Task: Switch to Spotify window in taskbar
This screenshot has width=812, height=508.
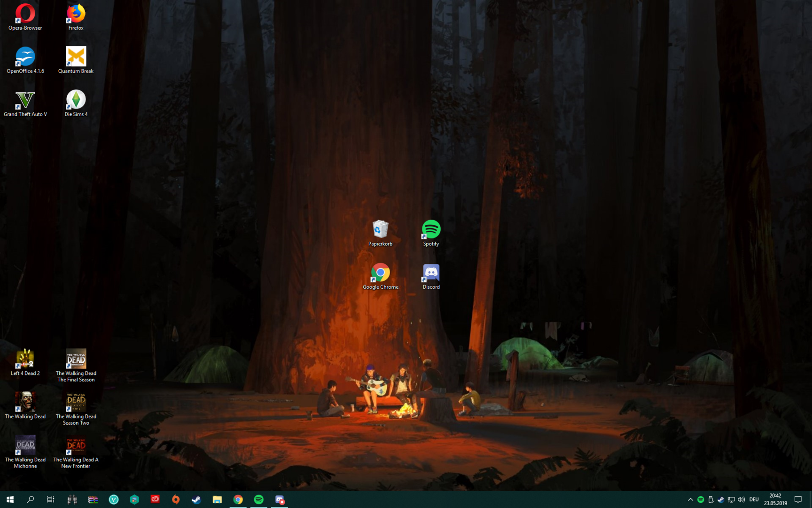Action: pyautogui.click(x=258, y=500)
